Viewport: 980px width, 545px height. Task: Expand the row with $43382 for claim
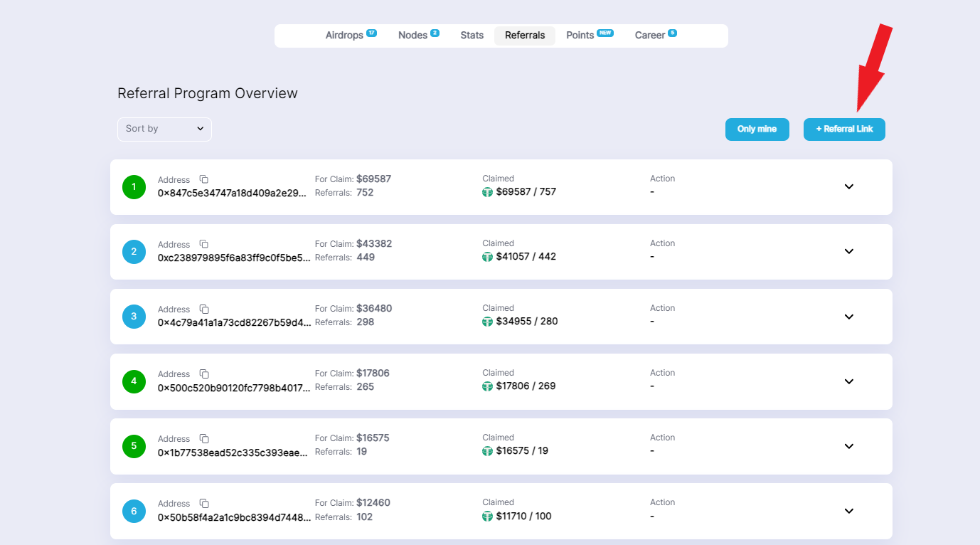pyautogui.click(x=848, y=251)
